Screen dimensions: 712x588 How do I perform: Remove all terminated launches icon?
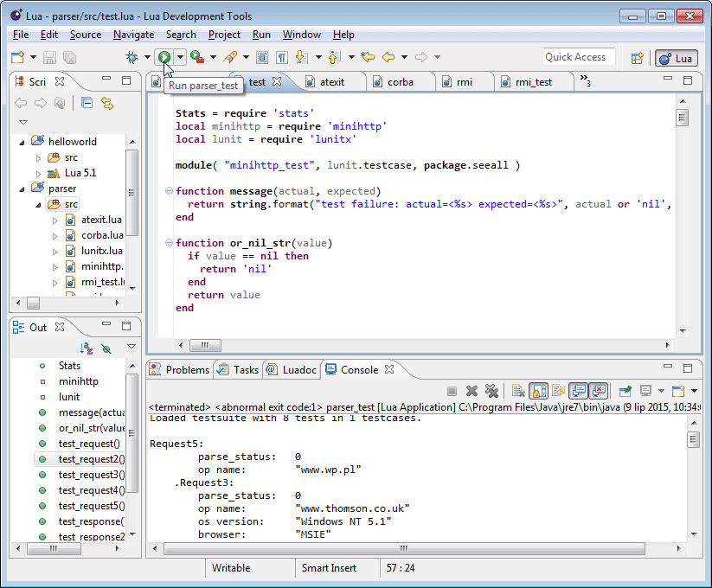tap(491, 391)
